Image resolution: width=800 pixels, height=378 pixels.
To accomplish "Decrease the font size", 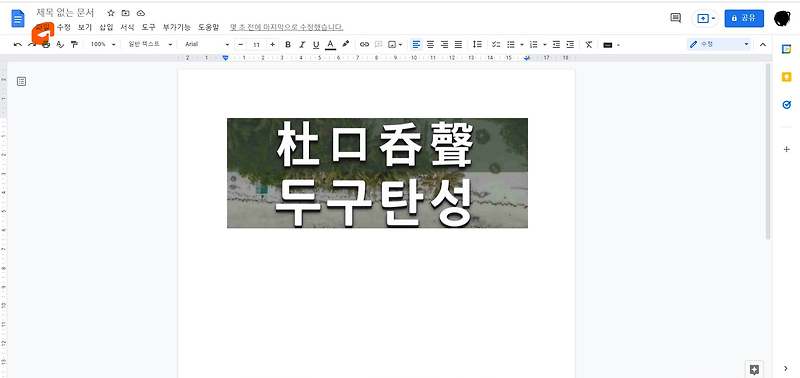I will pyautogui.click(x=240, y=45).
